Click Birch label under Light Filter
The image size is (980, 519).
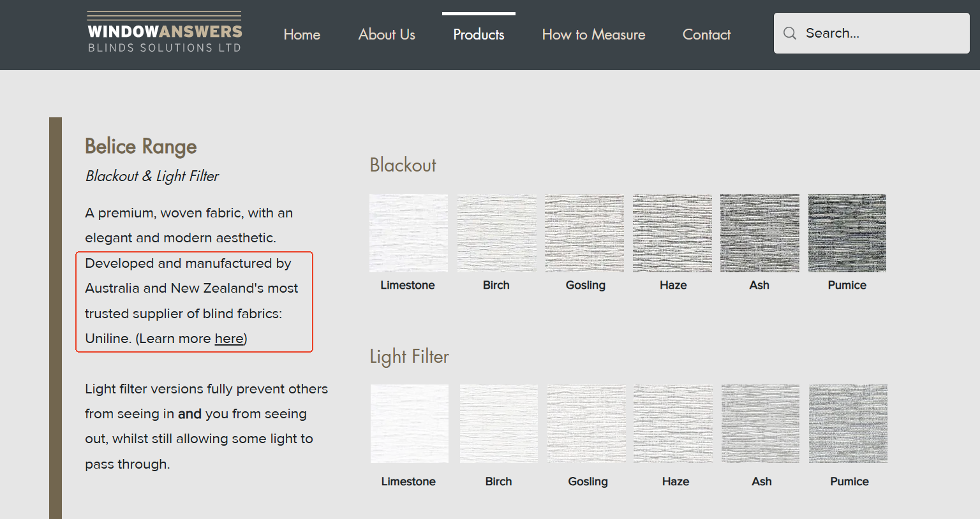pos(499,481)
